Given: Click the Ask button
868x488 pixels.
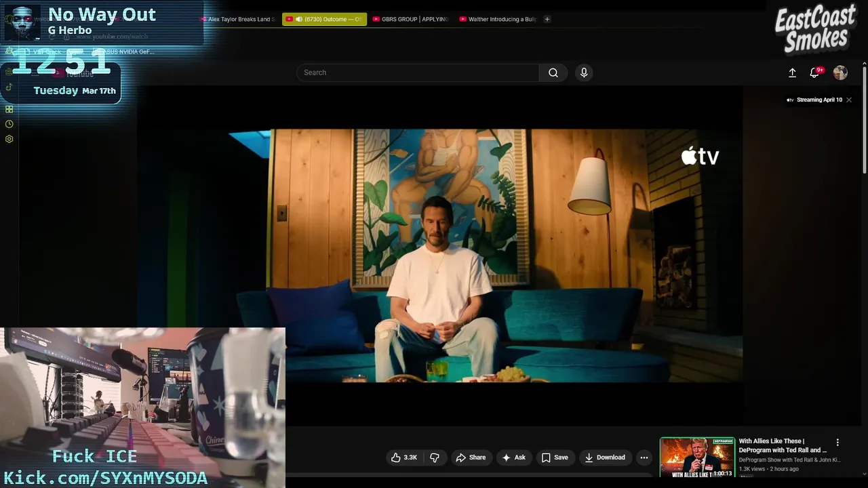Looking at the screenshot, I should tap(513, 457).
